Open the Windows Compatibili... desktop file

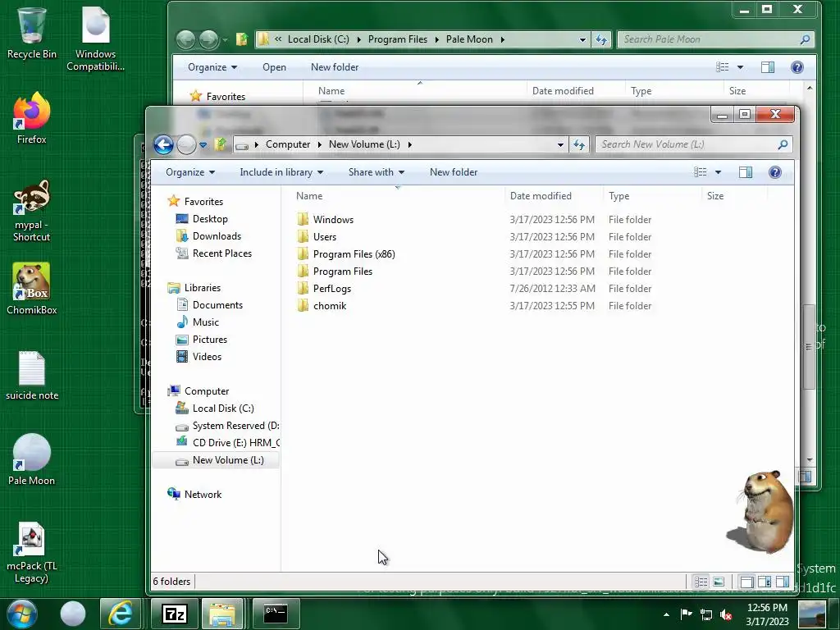95,39
